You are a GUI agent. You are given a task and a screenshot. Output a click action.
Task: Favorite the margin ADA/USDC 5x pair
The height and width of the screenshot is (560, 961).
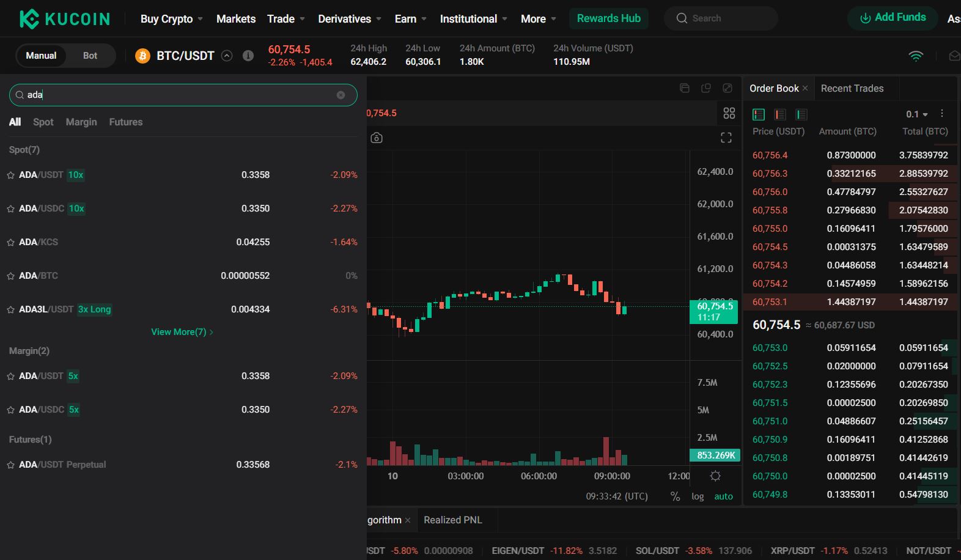[10, 410]
